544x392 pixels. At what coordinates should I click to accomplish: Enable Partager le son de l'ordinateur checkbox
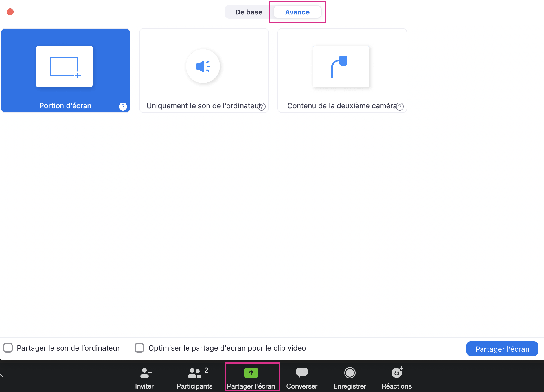pos(8,348)
